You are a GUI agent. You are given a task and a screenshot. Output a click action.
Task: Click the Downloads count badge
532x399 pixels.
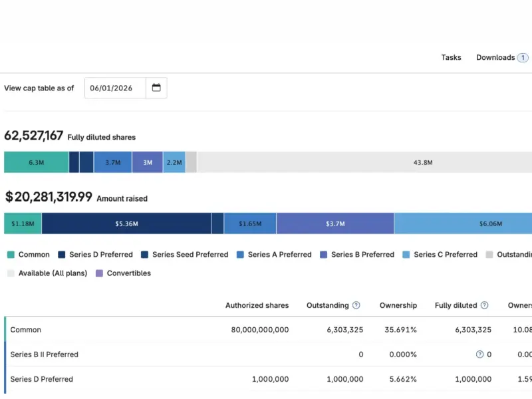coord(523,58)
